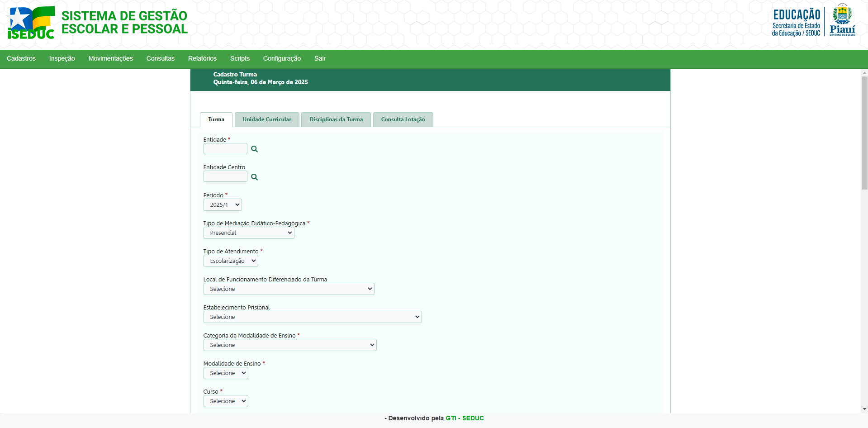
Task: Click the Entidade Centro search magnifier icon
Action: (254, 177)
